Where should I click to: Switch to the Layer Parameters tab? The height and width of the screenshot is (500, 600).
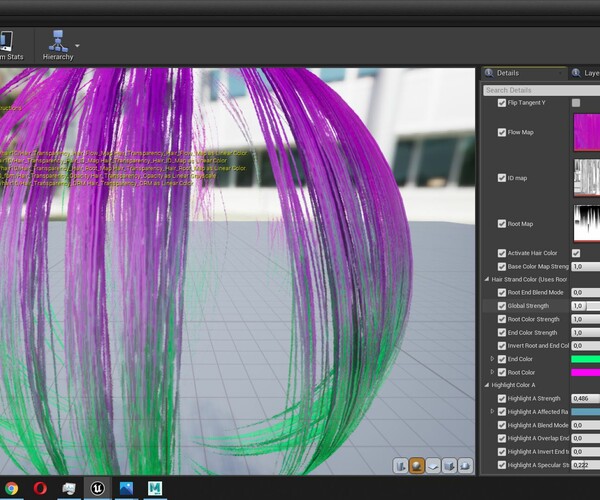point(585,73)
